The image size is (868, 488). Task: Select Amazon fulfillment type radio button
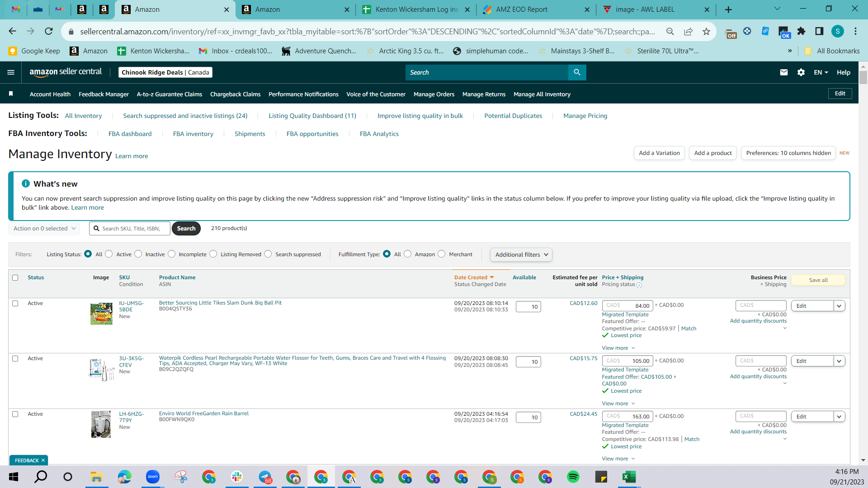[408, 254]
